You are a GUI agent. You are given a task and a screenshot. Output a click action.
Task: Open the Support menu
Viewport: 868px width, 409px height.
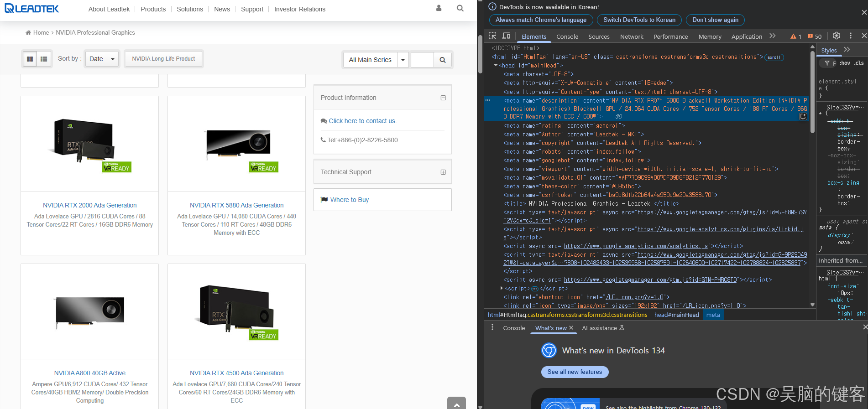(x=252, y=9)
